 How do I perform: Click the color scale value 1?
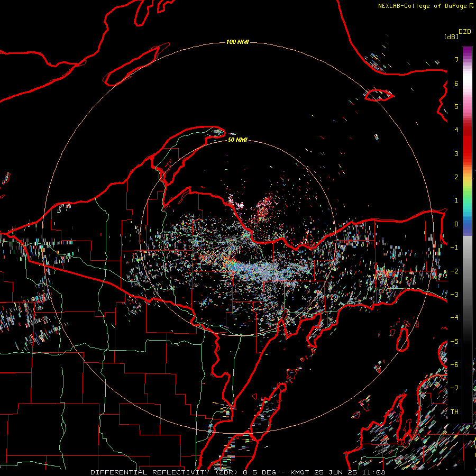456,200
